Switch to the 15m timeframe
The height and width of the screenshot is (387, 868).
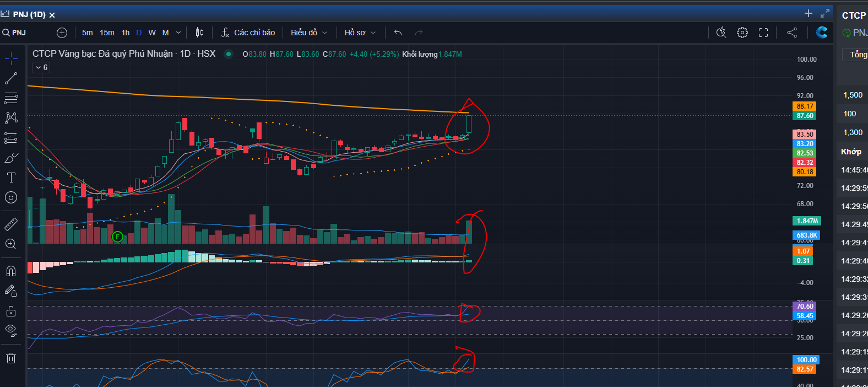pyautogui.click(x=107, y=33)
